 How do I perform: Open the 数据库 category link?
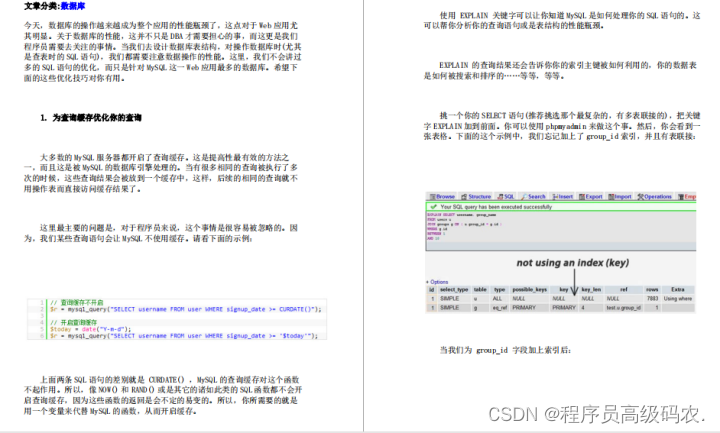pyautogui.click(x=73, y=6)
